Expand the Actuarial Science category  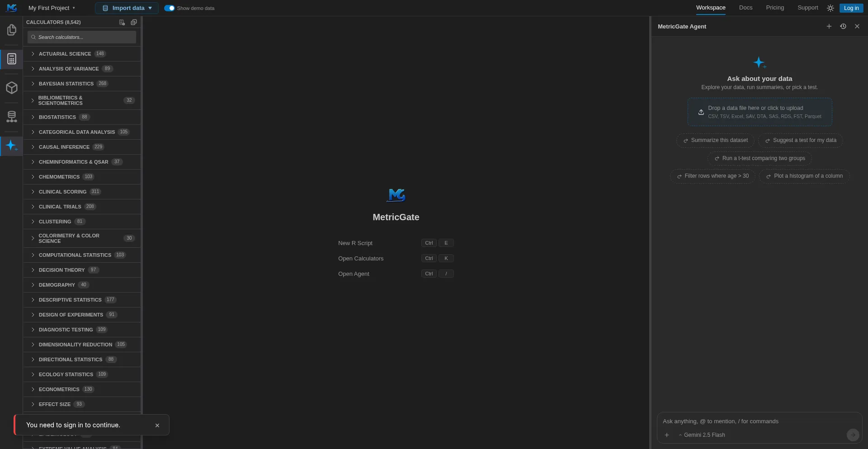click(x=82, y=54)
